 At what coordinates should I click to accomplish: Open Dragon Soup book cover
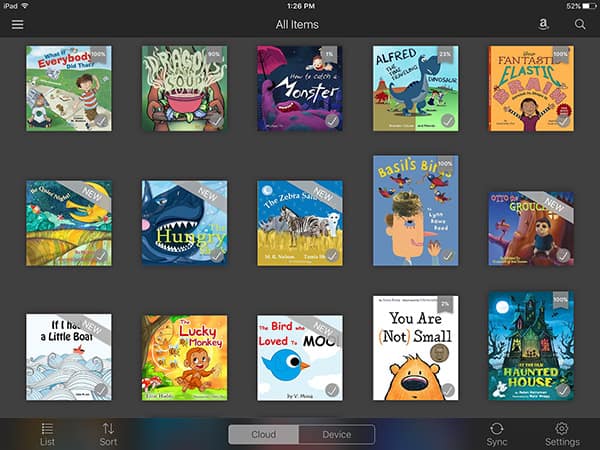pyautogui.click(x=184, y=88)
